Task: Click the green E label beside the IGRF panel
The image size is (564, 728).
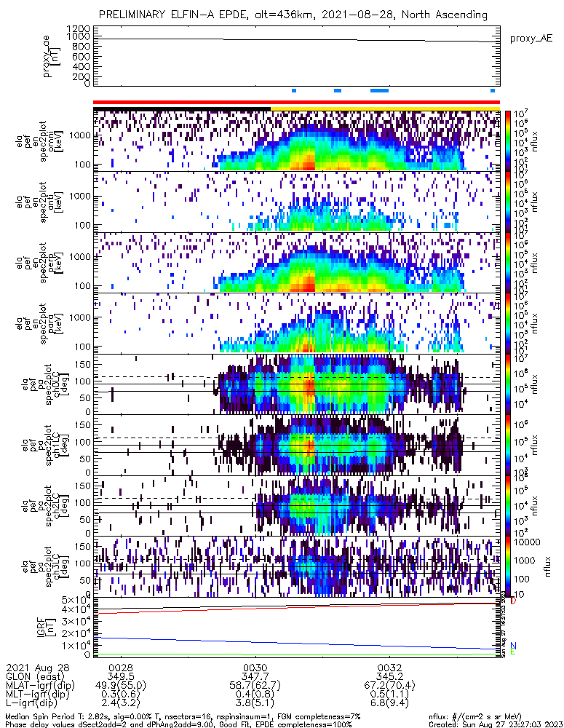Action: pos(513,652)
